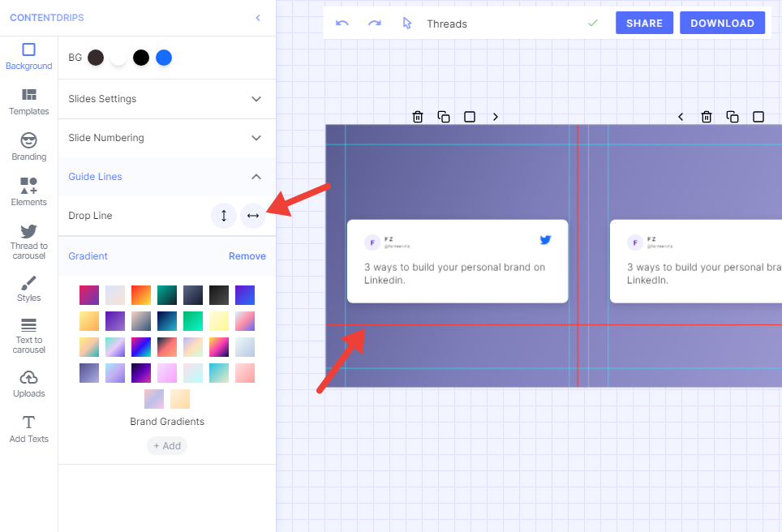The image size is (782, 532).
Task: Collapse the Guide Lines section
Action: pyautogui.click(x=256, y=177)
